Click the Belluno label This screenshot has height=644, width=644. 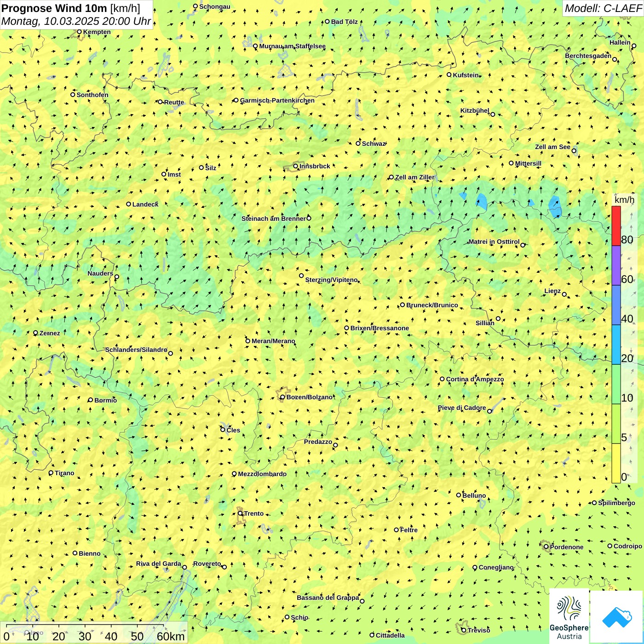[474, 495]
